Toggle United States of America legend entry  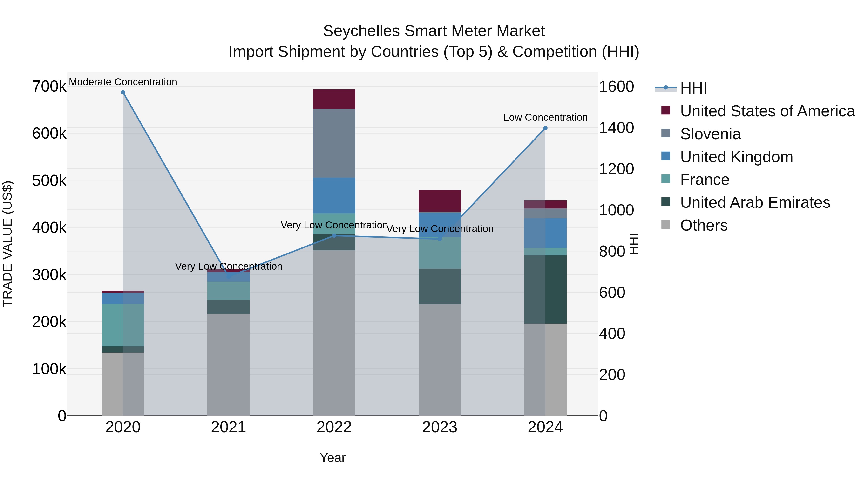click(x=758, y=111)
